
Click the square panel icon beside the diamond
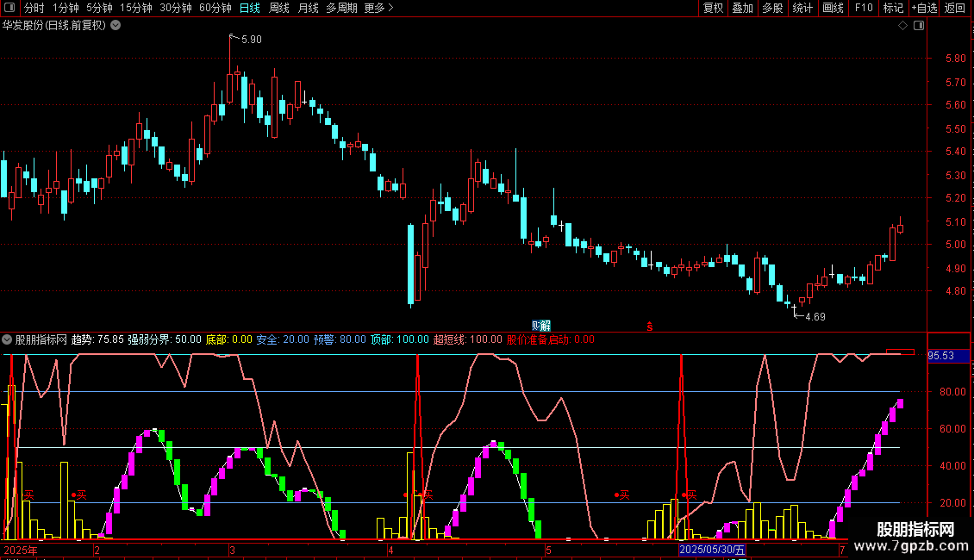(x=919, y=26)
